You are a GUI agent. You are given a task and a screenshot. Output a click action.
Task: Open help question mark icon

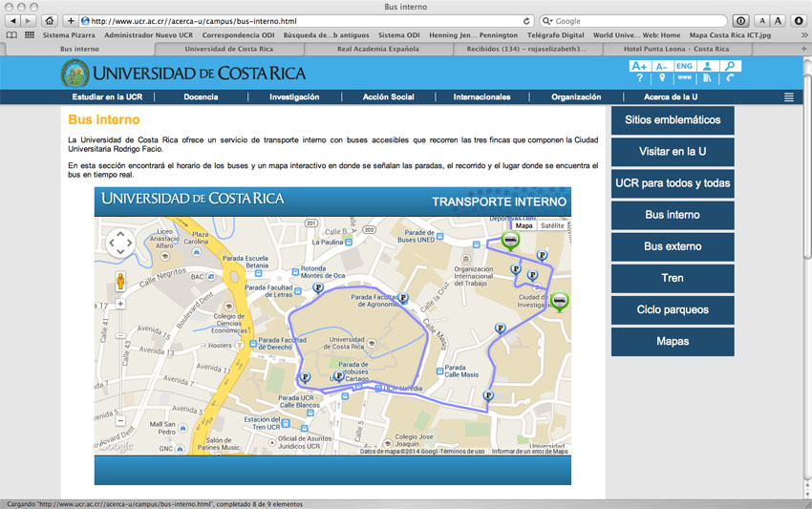tap(639, 78)
